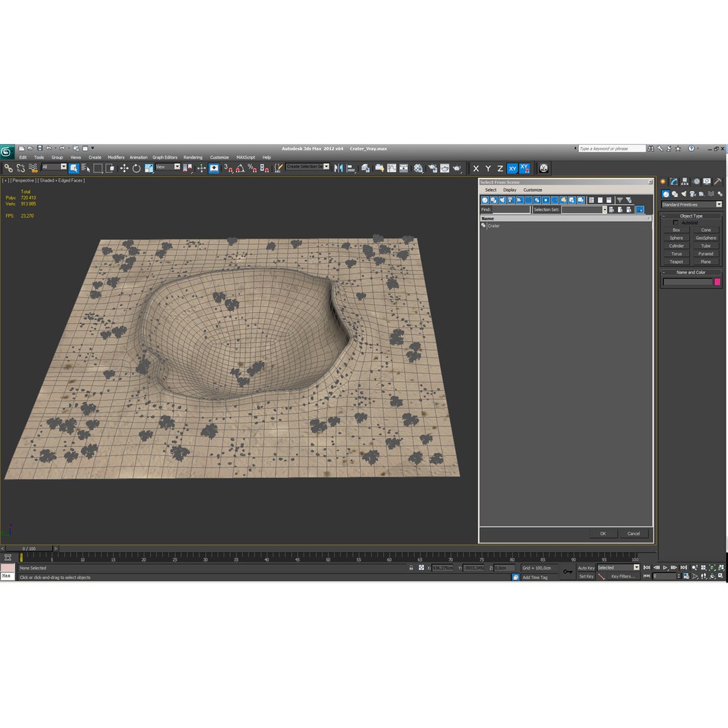The image size is (728, 728).
Task: Select the Crater object in the list
Action: tap(493, 226)
